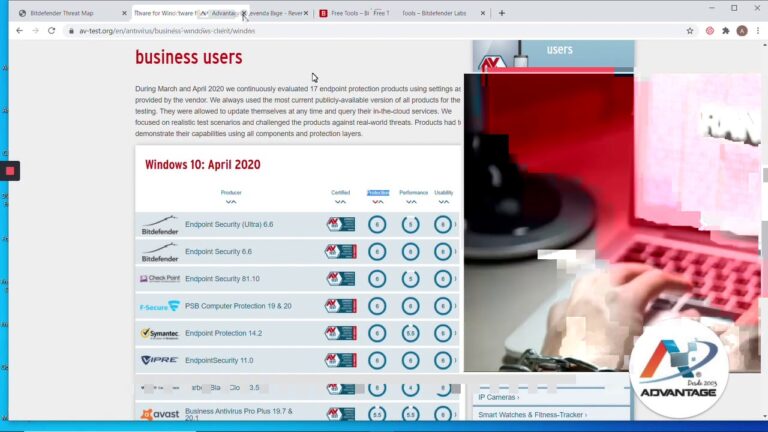Open a new browser tab
768x432 pixels.
click(x=502, y=13)
